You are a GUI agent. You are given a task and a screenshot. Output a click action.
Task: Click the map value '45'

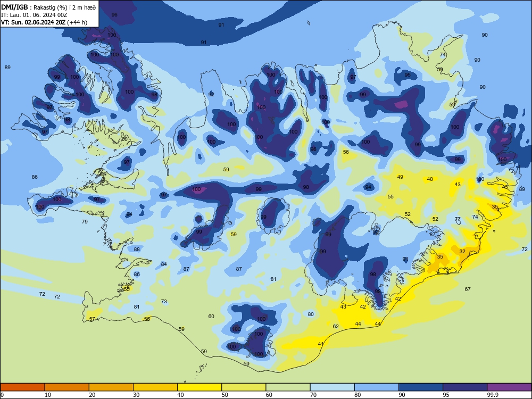pos(505,187)
